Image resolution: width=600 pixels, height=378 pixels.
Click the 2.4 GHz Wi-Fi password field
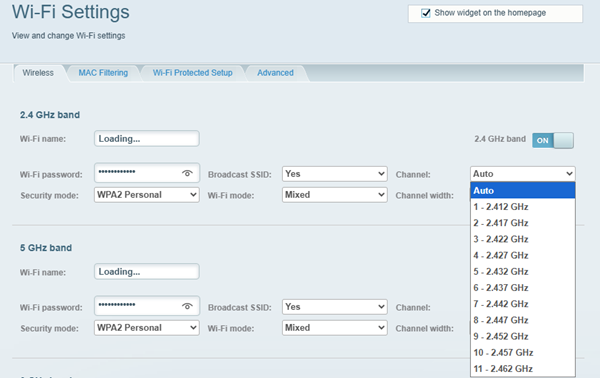pyautogui.click(x=147, y=173)
